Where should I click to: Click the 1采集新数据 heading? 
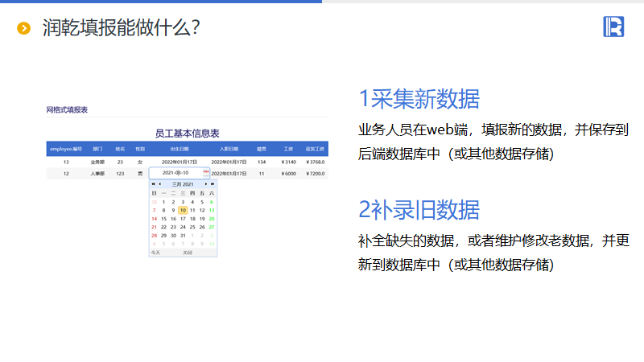click(x=419, y=99)
